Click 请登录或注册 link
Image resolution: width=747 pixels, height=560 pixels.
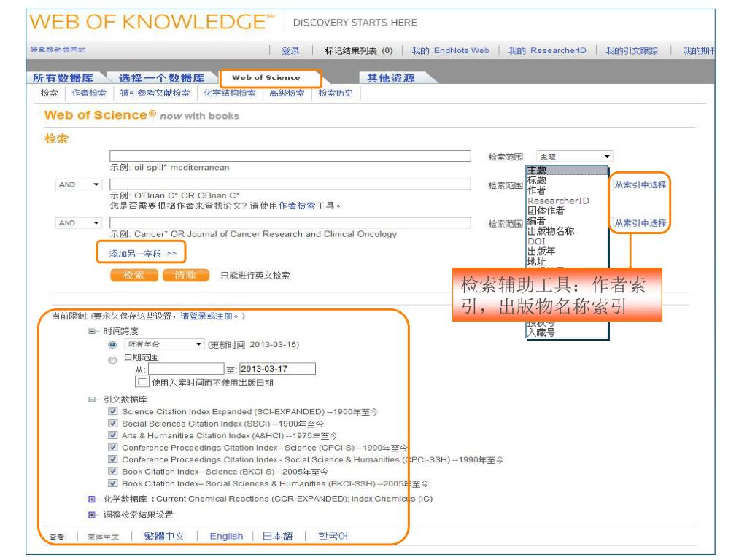click(x=206, y=316)
